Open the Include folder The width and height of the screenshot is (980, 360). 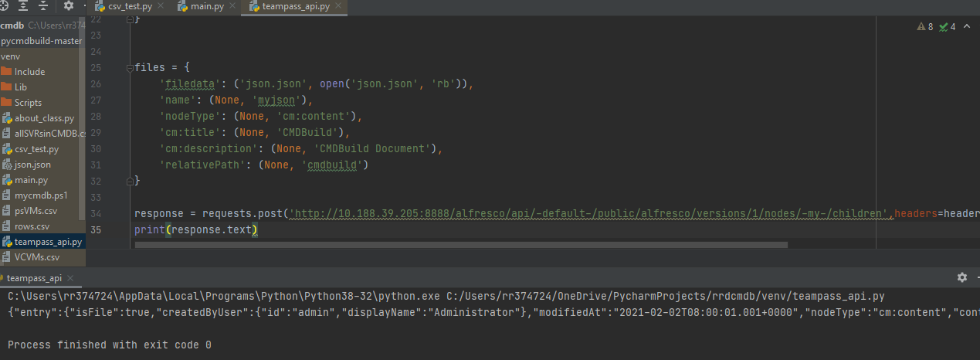42,72
